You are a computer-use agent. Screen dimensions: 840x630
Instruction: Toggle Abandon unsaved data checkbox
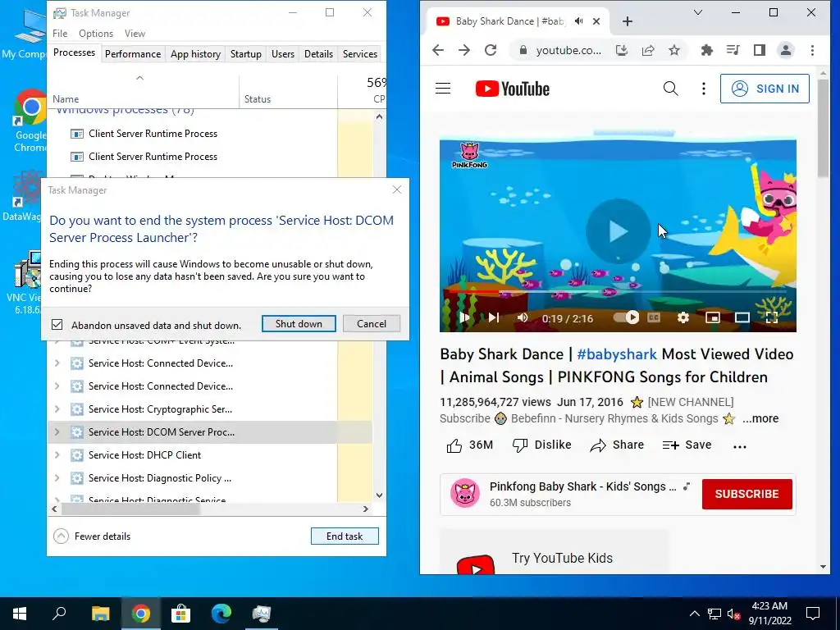(57, 325)
